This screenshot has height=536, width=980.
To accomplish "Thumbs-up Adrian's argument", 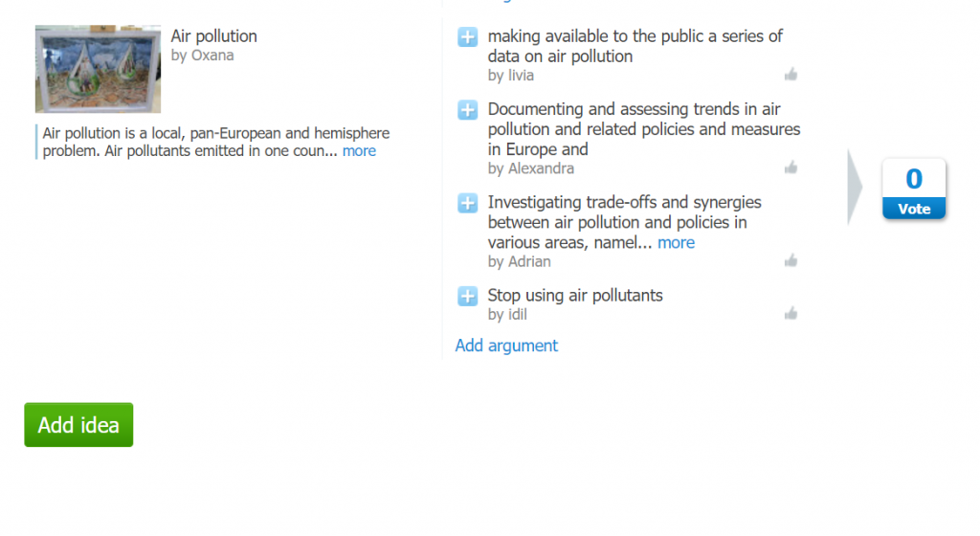I will click(x=791, y=260).
